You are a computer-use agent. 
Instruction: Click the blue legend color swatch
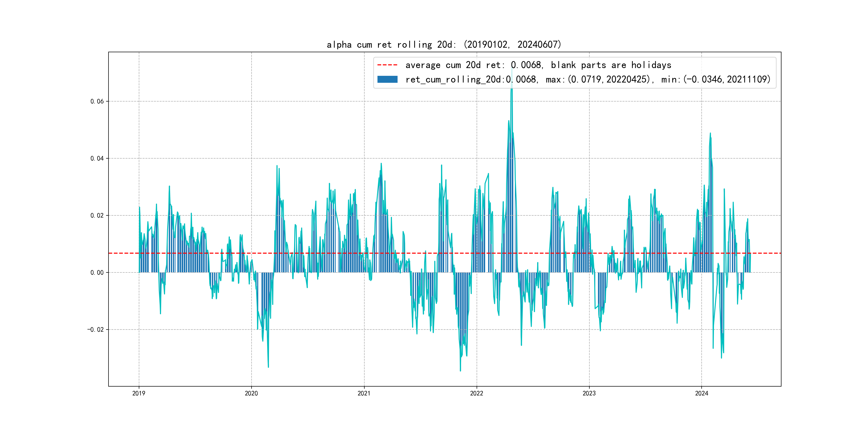coord(387,80)
